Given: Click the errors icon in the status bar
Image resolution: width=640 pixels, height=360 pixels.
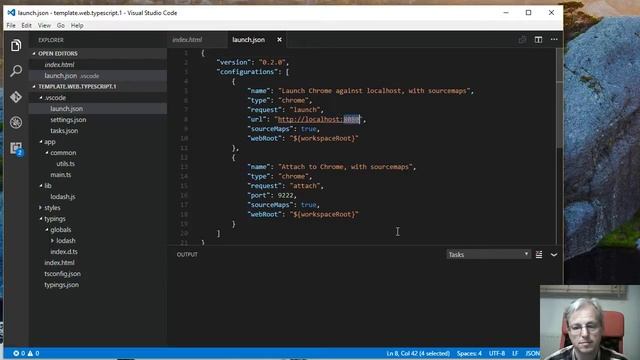Looking at the screenshot, I should (x=16, y=353).
